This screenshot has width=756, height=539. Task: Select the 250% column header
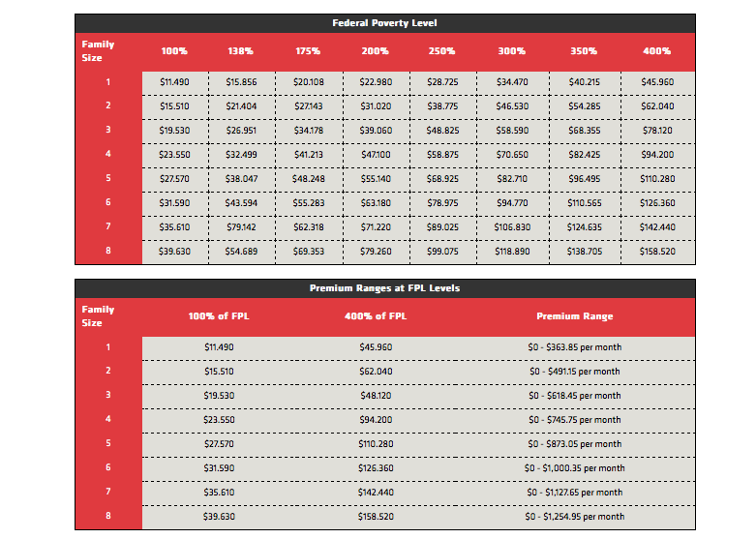(x=441, y=51)
